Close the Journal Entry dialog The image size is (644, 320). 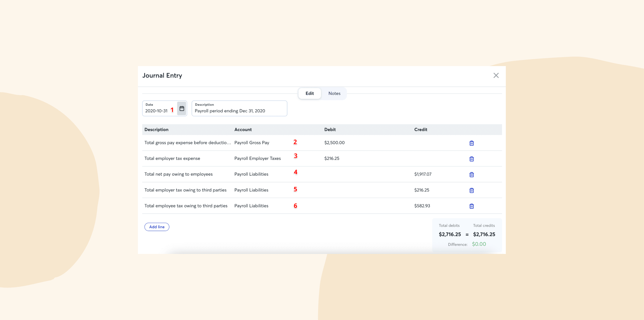(496, 75)
